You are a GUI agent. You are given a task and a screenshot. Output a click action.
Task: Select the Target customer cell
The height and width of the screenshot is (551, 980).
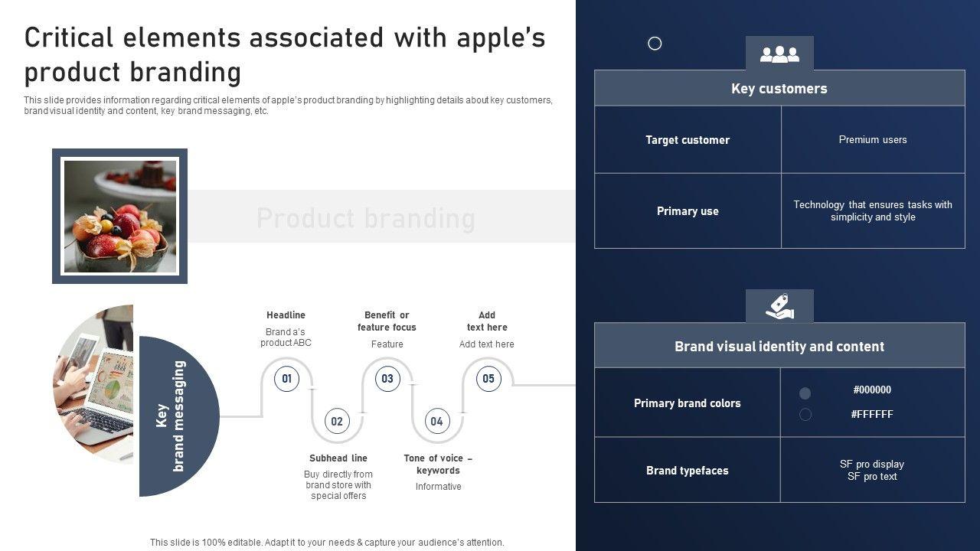(x=688, y=140)
